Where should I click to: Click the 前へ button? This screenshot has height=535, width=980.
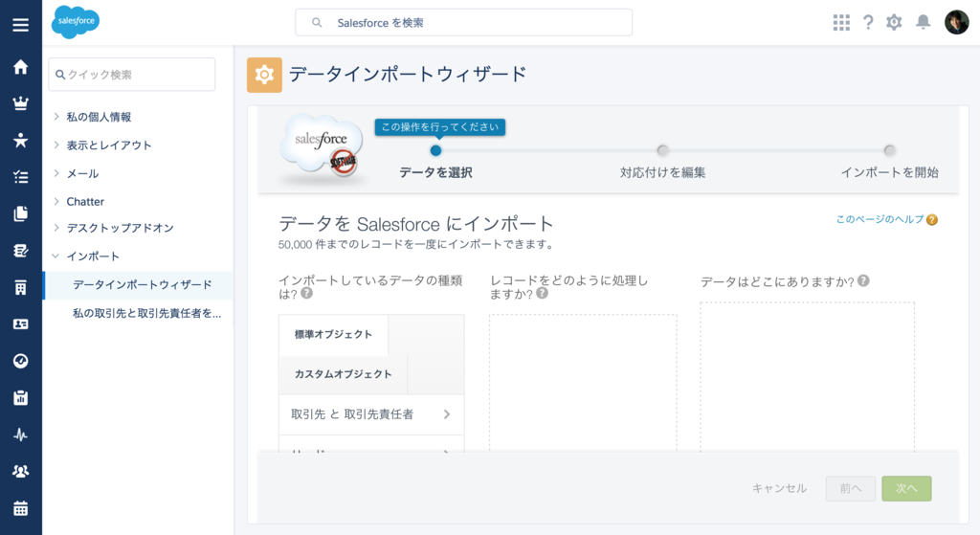pos(851,489)
